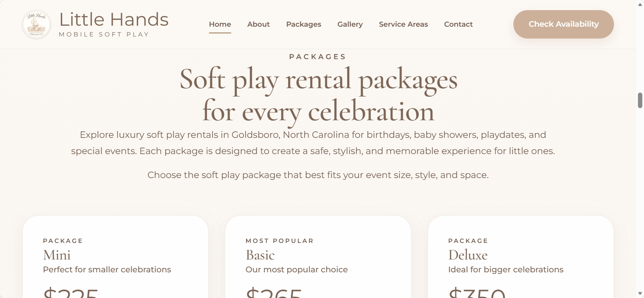Select the Mini package heading
This screenshot has width=644, height=298.
(x=57, y=255)
